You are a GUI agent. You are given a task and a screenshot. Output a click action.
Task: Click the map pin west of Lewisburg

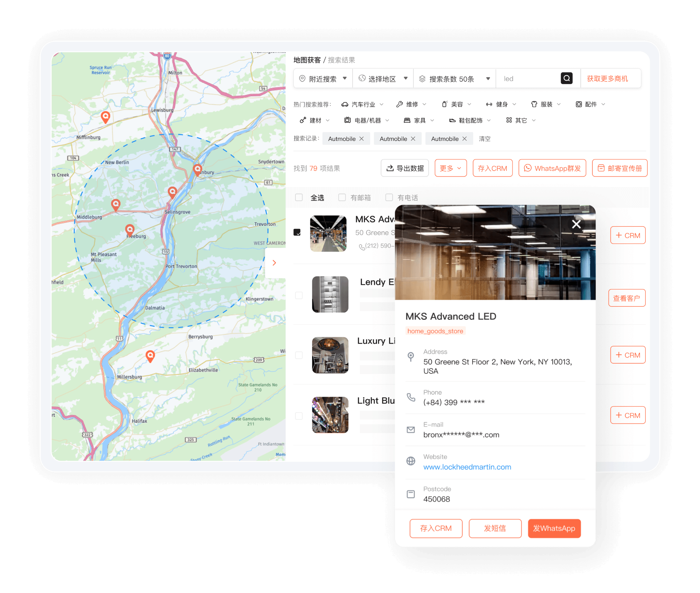(x=106, y=117)
